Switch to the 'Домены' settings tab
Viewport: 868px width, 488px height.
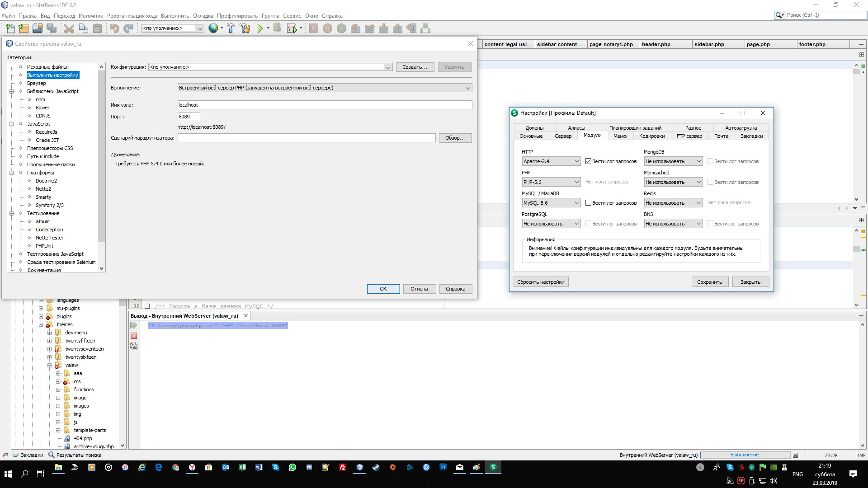click(x=534, y=128)
